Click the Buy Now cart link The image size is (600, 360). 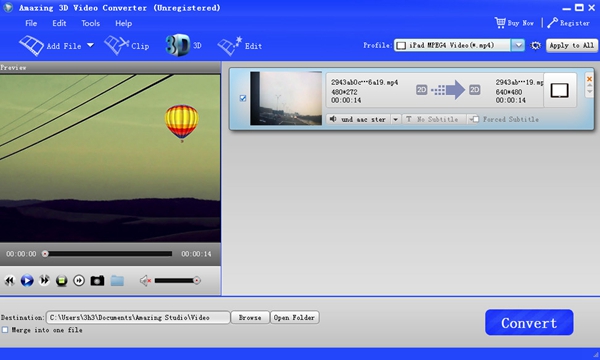click(514, 23)
